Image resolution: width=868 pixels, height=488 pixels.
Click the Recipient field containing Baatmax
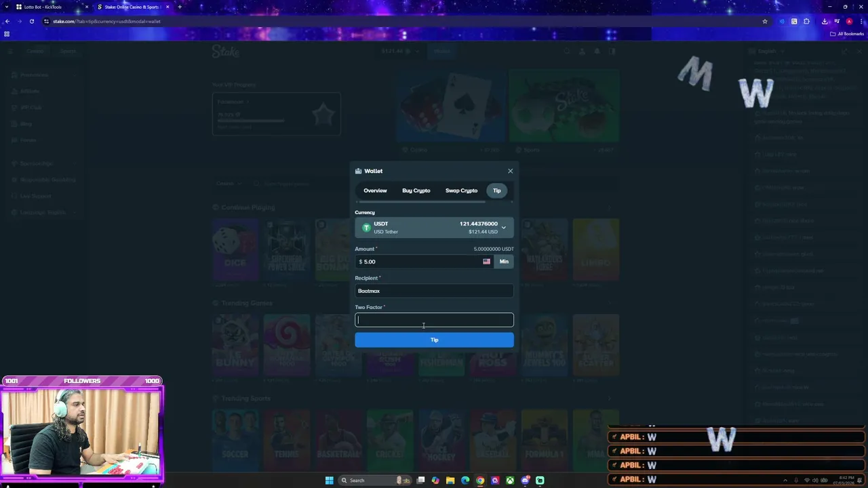pyautogui.click(x=434, y=291)
